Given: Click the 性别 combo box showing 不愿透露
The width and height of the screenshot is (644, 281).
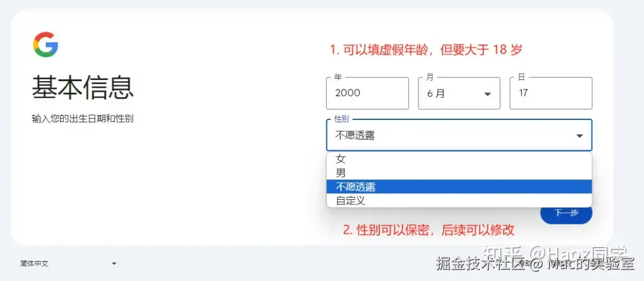Looking at the screenshot, I should coord(459,135).
